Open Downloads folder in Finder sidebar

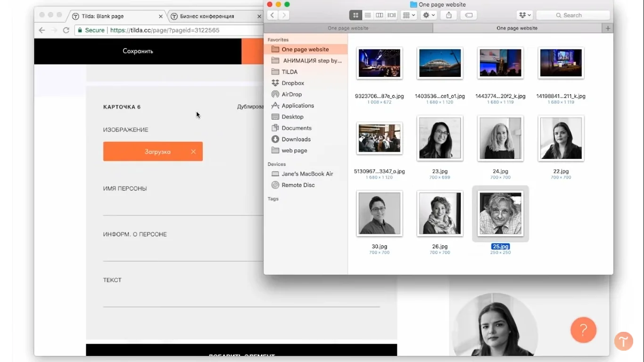pyautogui.click(x=296, y=139)
